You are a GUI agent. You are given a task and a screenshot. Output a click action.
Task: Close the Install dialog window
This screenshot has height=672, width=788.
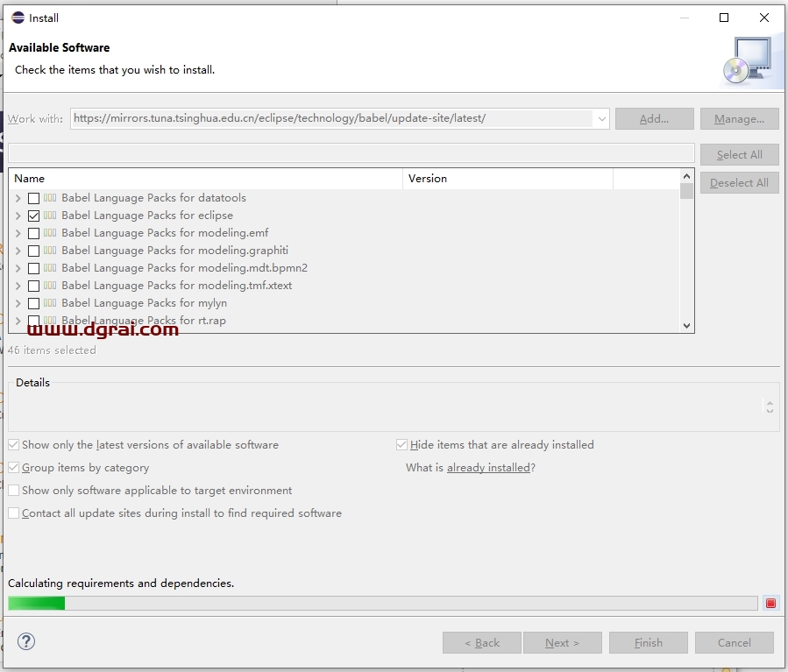pos(763,18)
